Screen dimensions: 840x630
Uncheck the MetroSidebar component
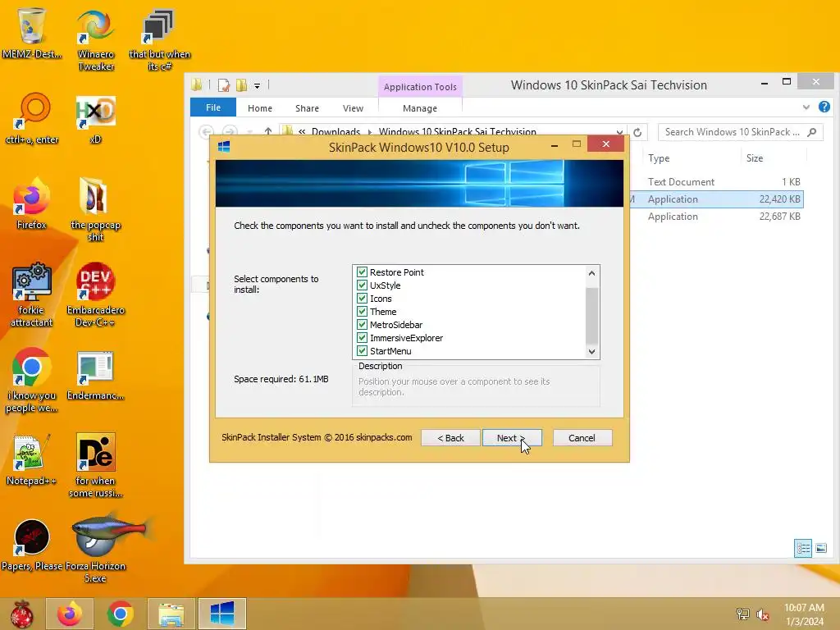(362, 325)
